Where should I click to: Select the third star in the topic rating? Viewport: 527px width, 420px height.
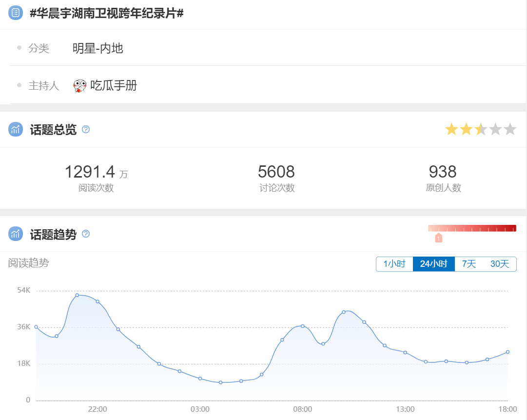[x=480, y=128]
